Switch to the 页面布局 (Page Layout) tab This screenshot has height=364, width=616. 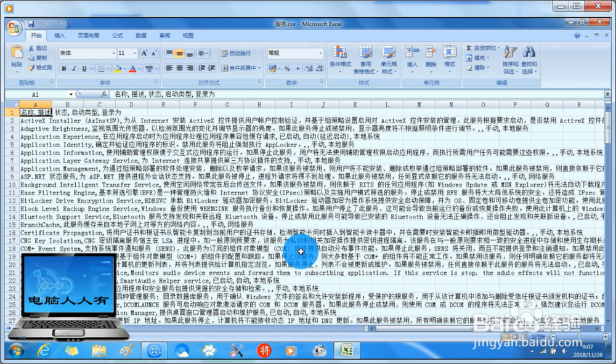tap(88, 35)
